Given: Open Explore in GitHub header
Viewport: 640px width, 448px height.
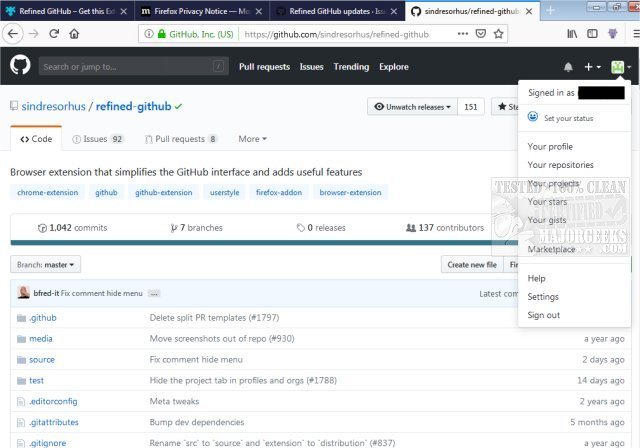Looking at the screenshot, I should 394,67.
